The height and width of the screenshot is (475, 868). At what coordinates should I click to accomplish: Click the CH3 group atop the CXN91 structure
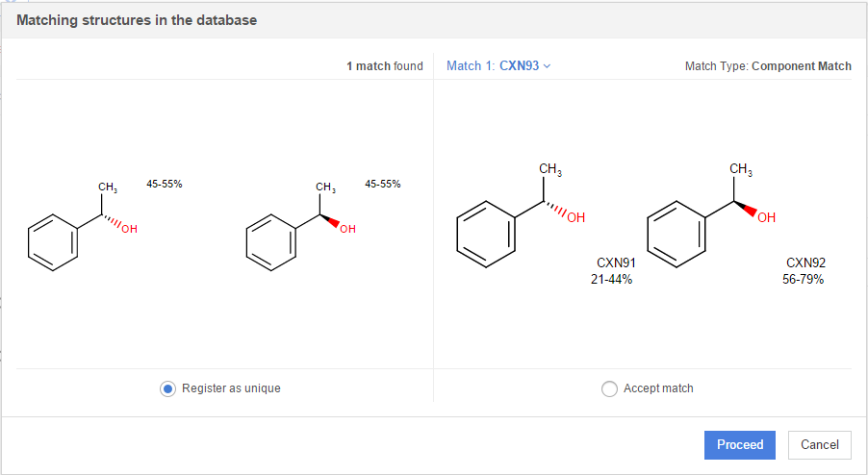(x=550, y=170)
